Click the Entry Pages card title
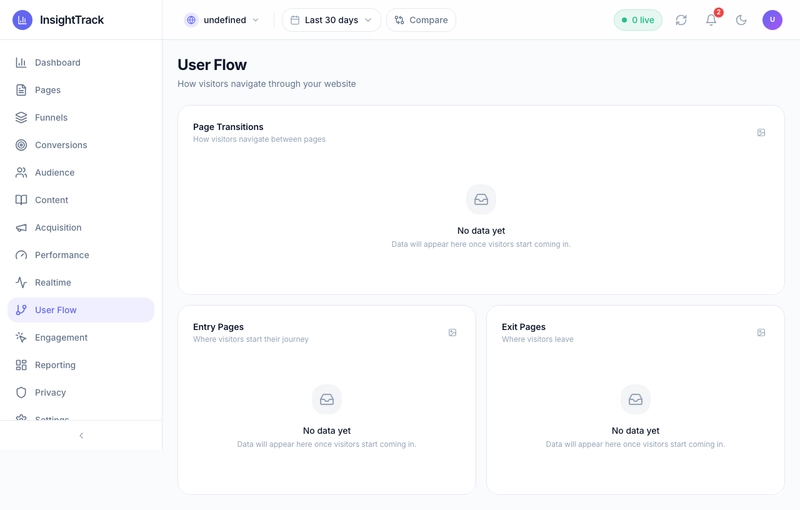This screenshot has width=800, height=510. [x=218, y=327]
